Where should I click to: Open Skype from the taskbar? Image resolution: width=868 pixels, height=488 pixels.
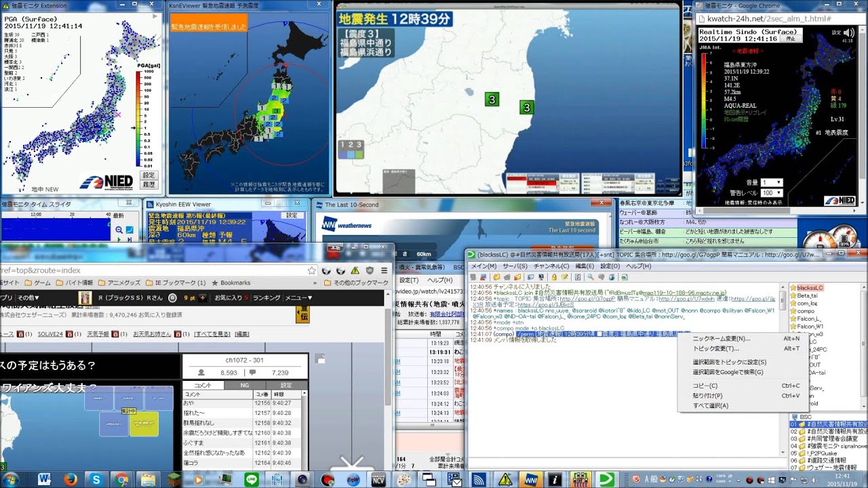pos(96,479)
